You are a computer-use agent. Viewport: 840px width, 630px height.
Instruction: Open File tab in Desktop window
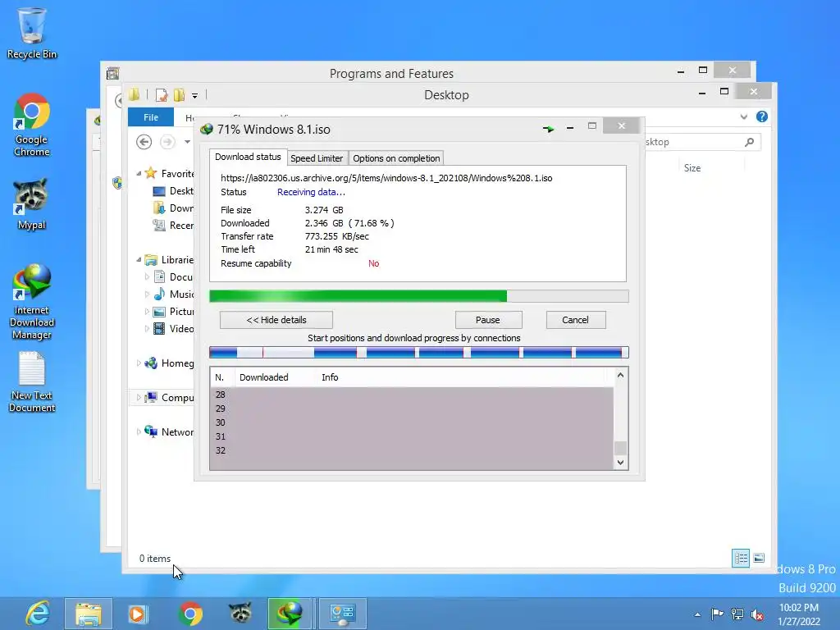click(151, 116)
